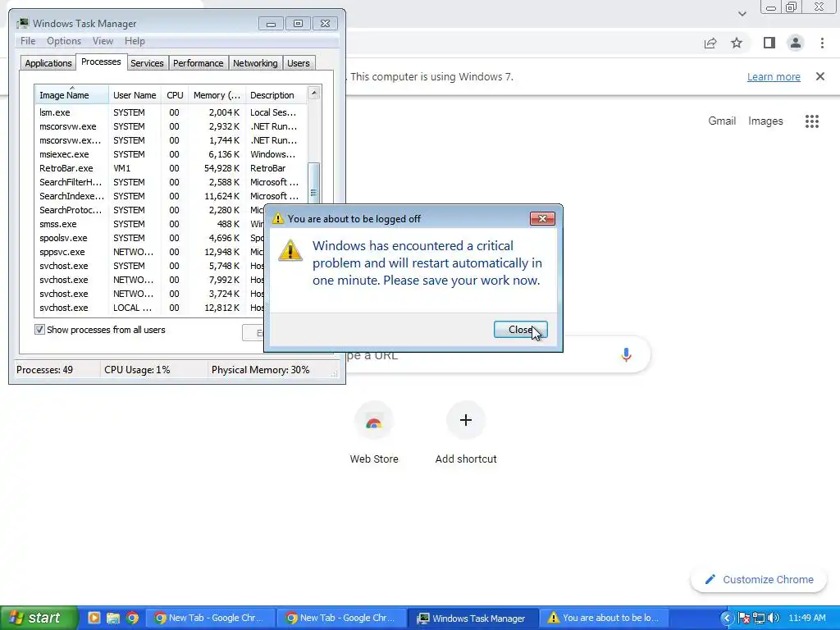Screen dimensions: 840x630
Task: Select the RetroBar.exe process row
Action: click(171, 168)
